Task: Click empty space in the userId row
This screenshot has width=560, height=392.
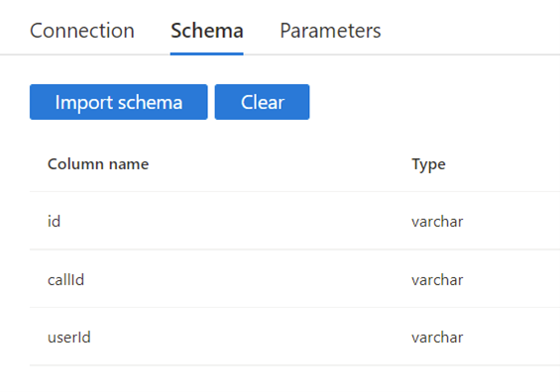Action: click(250, 337)
